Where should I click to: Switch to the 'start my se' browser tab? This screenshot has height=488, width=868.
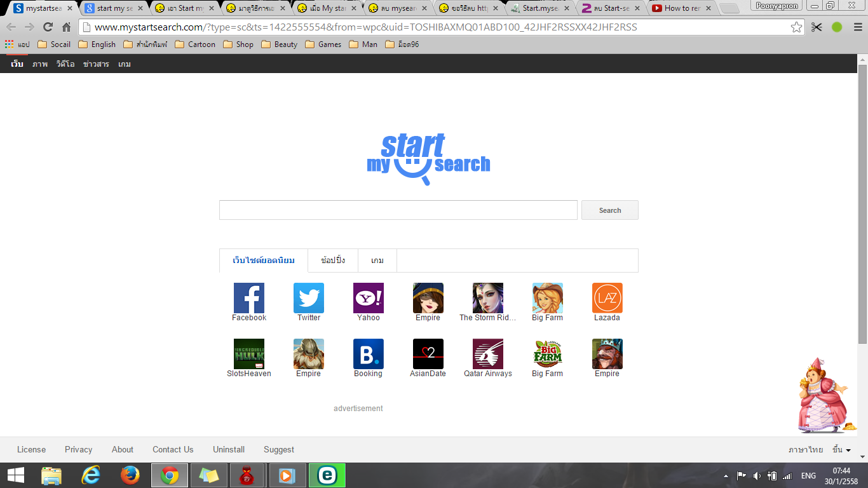(x=115, y=8)
